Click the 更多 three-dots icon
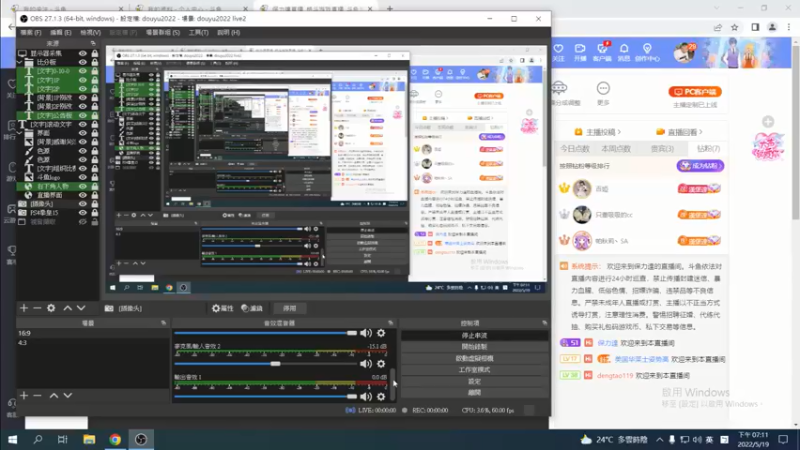 (603, 89)
